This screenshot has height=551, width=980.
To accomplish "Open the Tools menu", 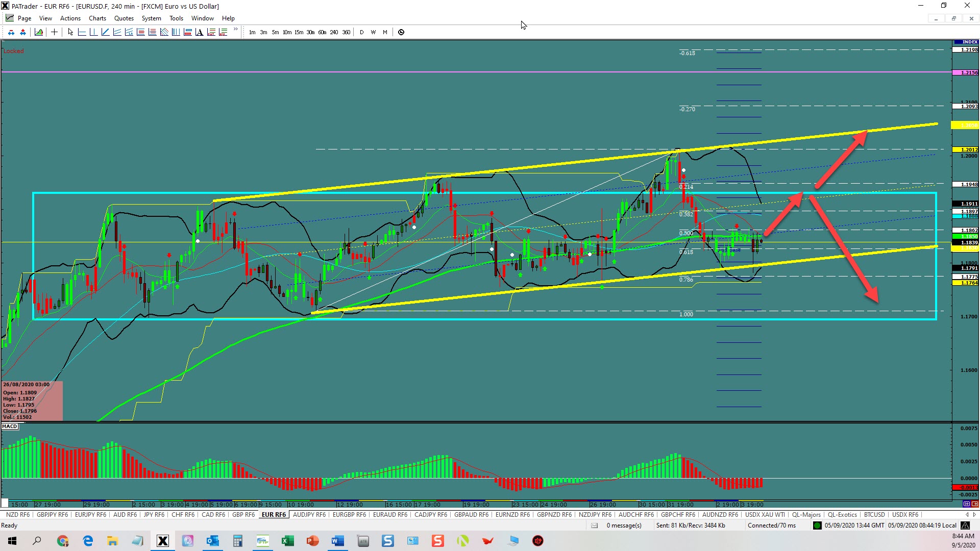I will pyautogui.click(x=176, y=18).
